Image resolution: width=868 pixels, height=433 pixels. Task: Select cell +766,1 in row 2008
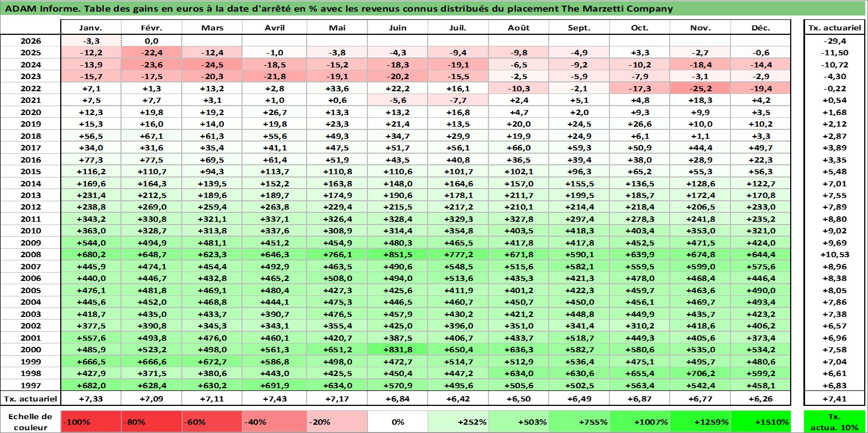pos(337,254)
